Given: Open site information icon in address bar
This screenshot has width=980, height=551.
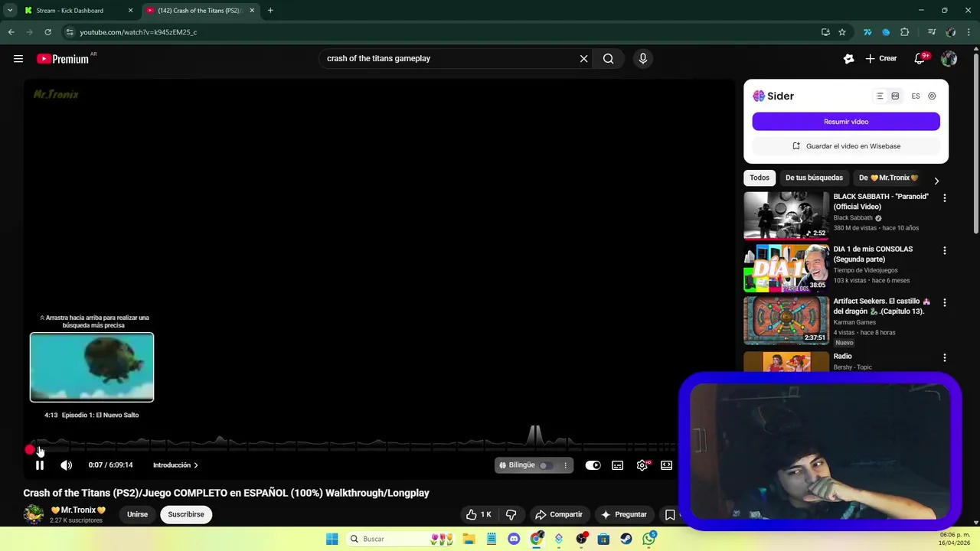Looking at the screenshot, I should (x=70, y=32).
